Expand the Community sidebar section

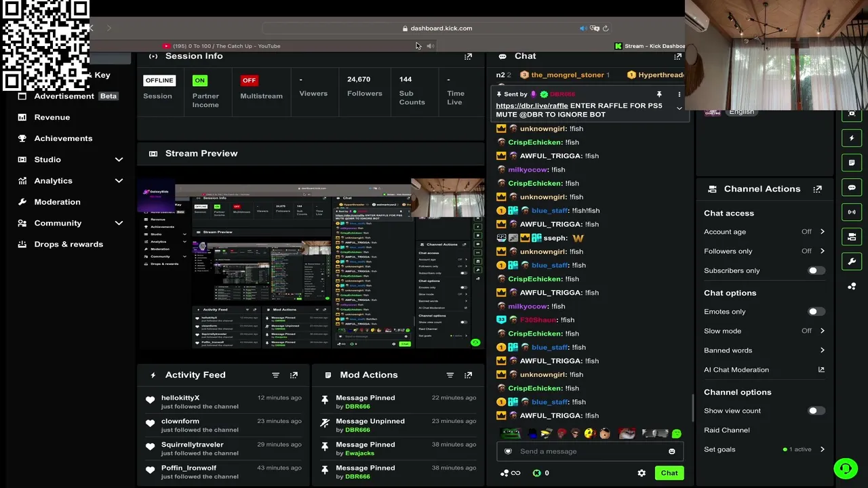coord(119,223)
